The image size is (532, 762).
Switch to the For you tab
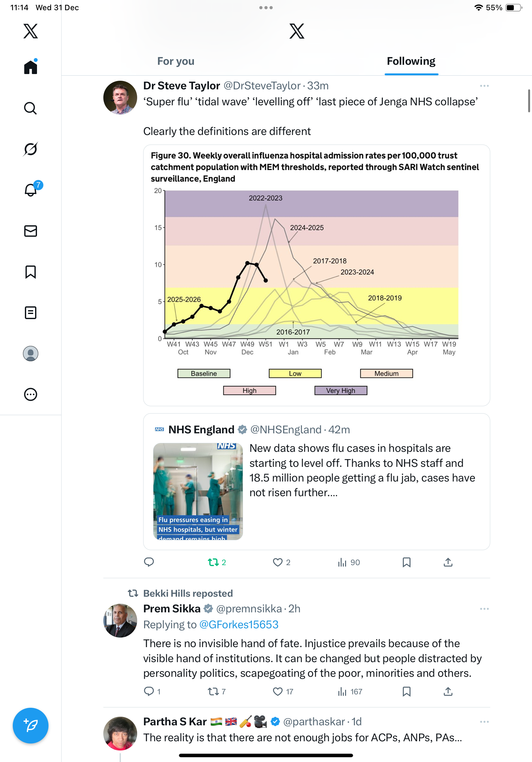(x=175, y=61)
